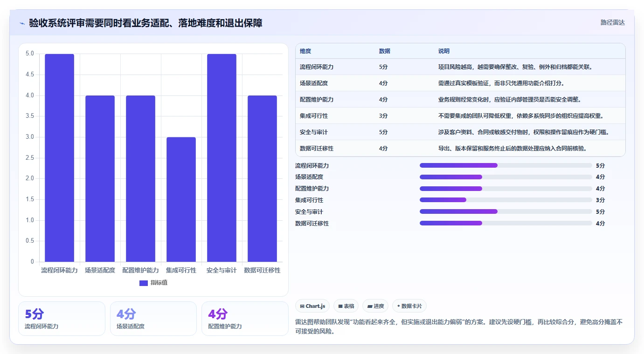
Task: Click the page title 验收系统评审
Action: point(145,23)
